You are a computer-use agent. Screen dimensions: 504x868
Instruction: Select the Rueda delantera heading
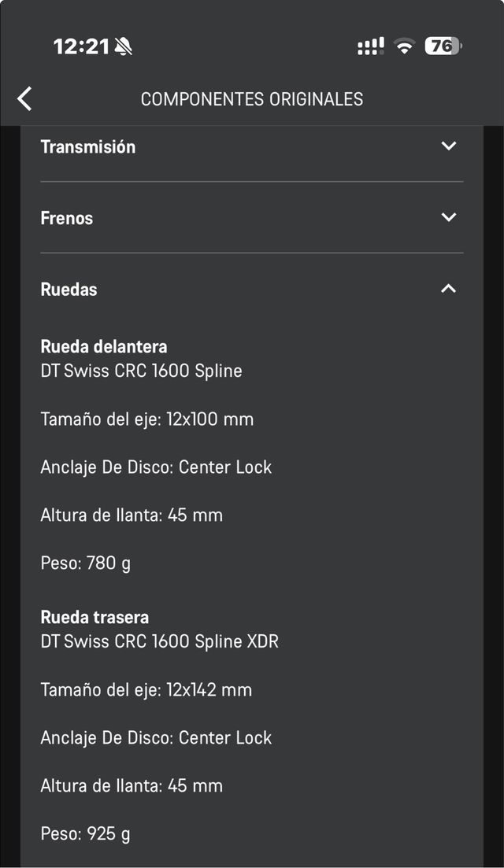(x=104, y=347)
